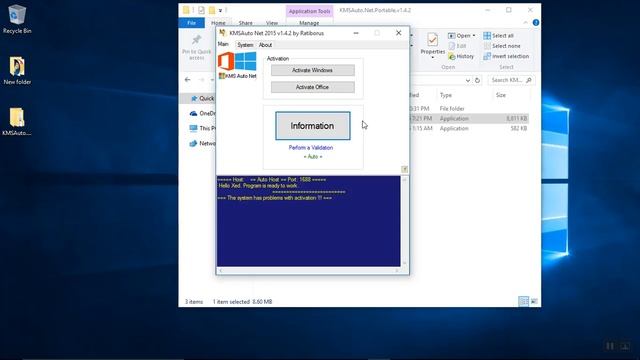Click the green Auto link
The width and height of the screenshot is (640, 360).
[x=313, y=157]
